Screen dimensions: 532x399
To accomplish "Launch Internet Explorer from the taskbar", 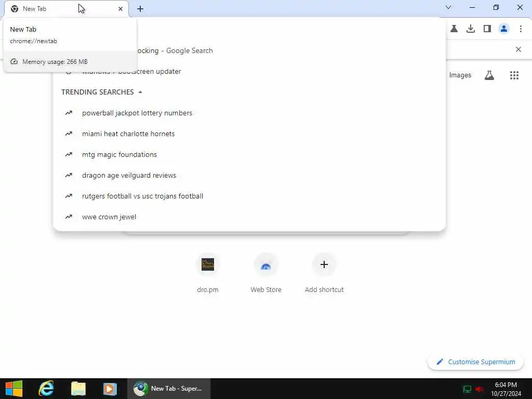I will (x=46, y=389).
